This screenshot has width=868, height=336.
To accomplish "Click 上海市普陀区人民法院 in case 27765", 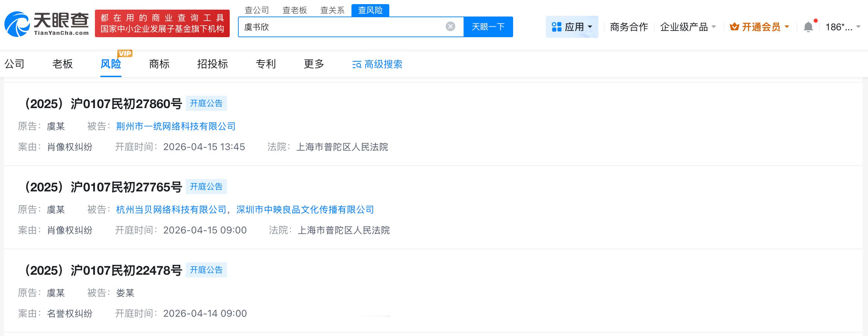I will coord(344,230).
